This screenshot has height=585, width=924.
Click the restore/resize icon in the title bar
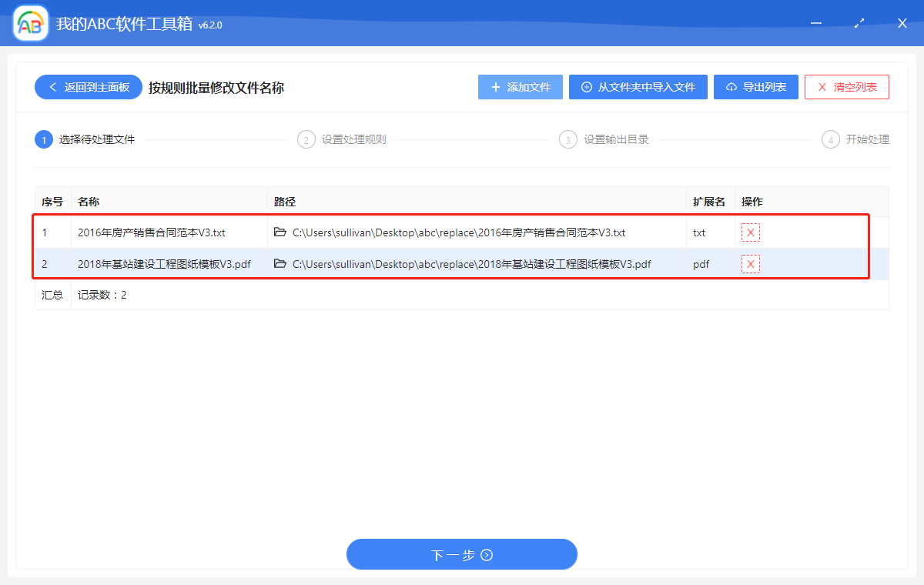pos(859,23)
